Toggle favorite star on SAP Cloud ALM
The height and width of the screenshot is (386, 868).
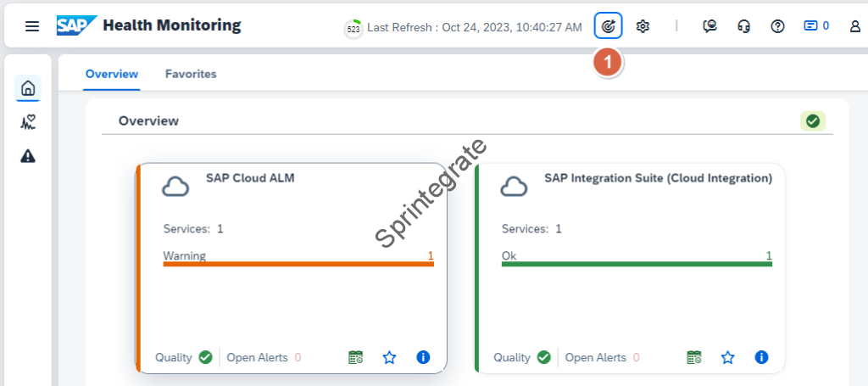tap(389, 357)
